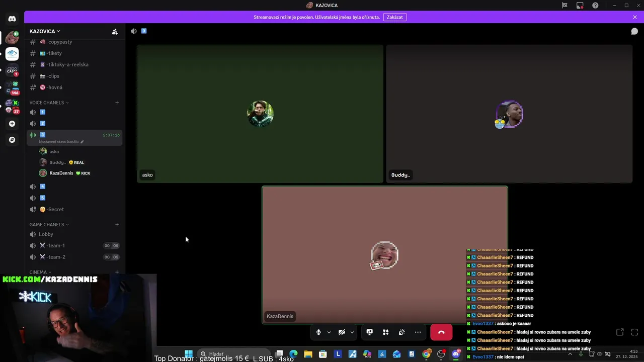Focus KazaDennis's video tile
This screenshot has height=362, width=644.
click(x=385, y=255)
